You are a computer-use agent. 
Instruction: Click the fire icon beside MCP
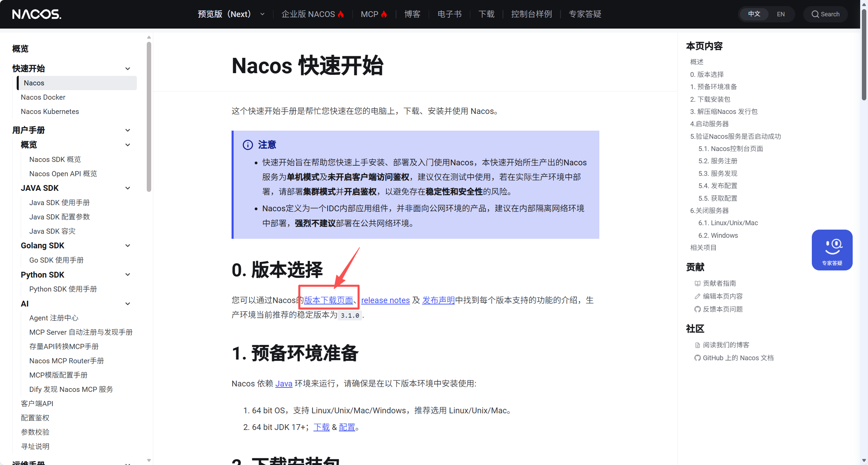pos(384,14)
